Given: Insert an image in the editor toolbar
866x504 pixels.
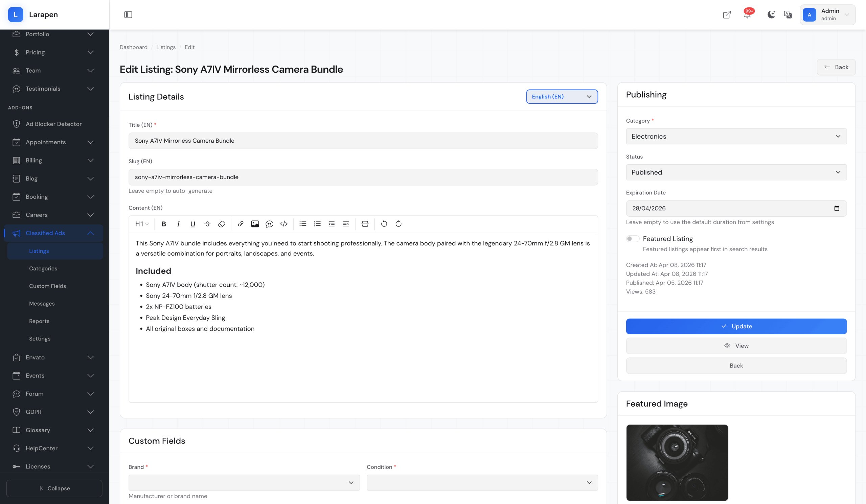Looking at the screenshot, I should pyautogui.click(x=255, y=224).
